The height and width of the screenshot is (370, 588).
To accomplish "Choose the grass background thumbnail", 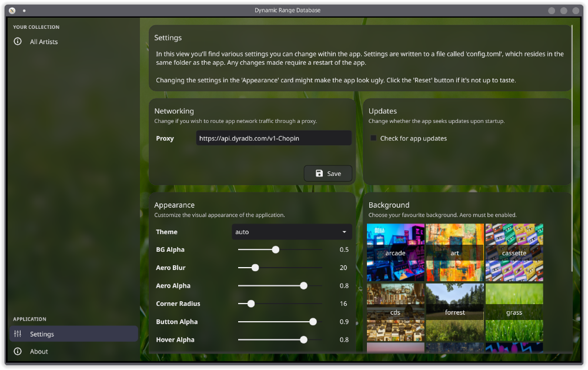I will [x=514, y=312].
